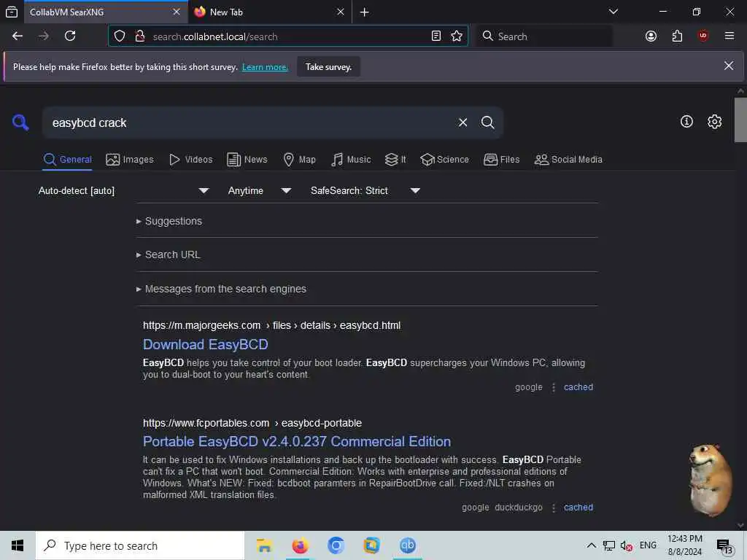Open cached version of majorgeeks result
This screenshot has width=747, height=560.
coord(578,387)
